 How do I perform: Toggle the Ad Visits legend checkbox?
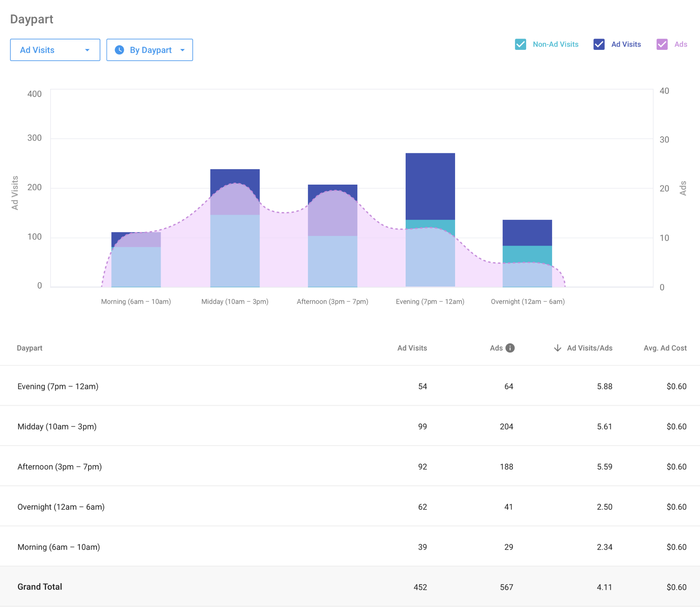(x=599, y=44)
